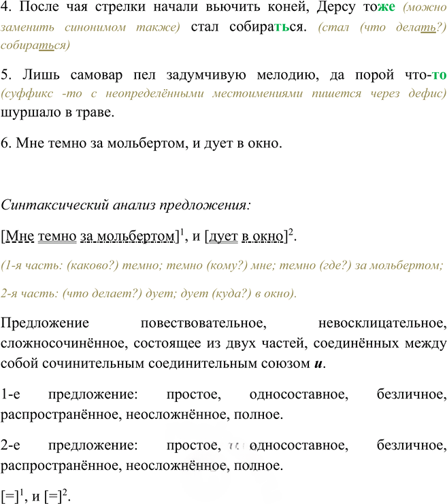This screenshot has height=504, width=447.
Task: Click "1-е" at the start of the first-clause description
Action: click(x=10, y=394)
